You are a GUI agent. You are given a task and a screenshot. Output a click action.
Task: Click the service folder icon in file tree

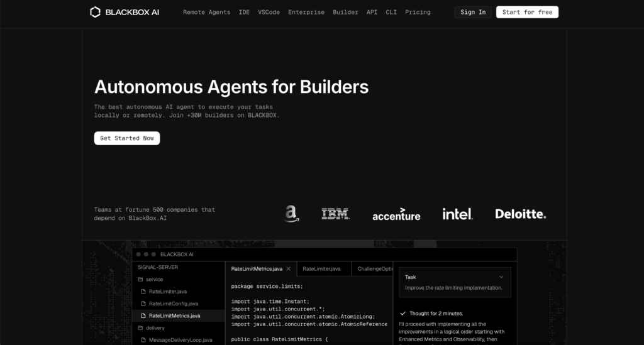[140, 280]
